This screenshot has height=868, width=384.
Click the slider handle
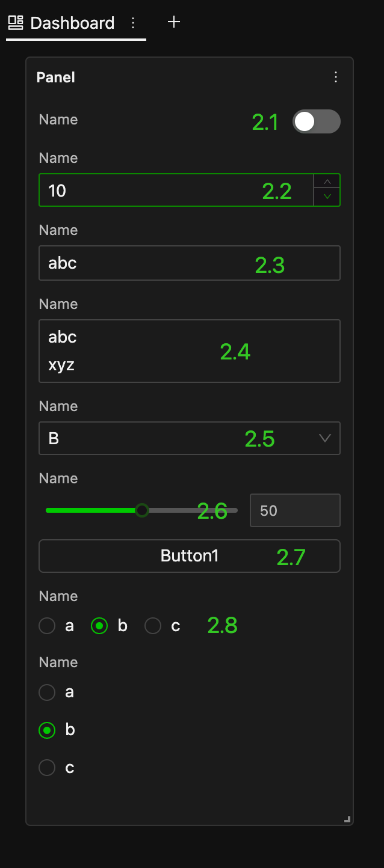[142, 510]
